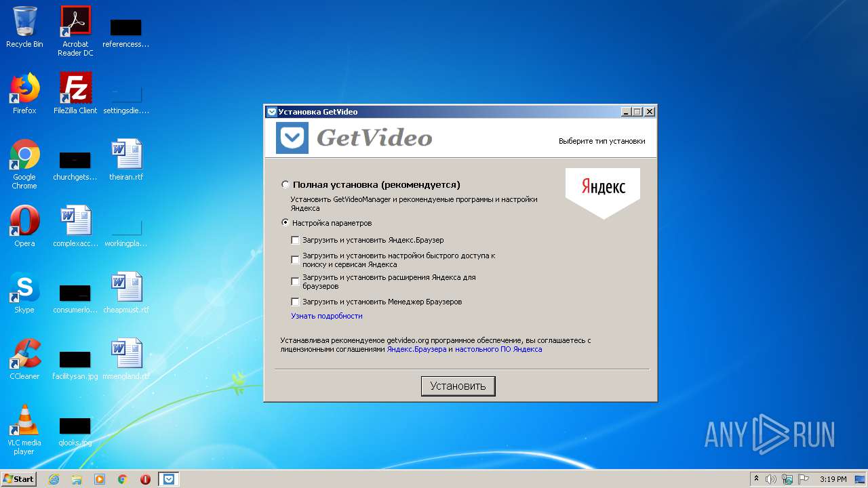Viewport: 868px width, 488px height.
Task: Open CCleaner desktop shortcut
Action: (x=24, y=359)
